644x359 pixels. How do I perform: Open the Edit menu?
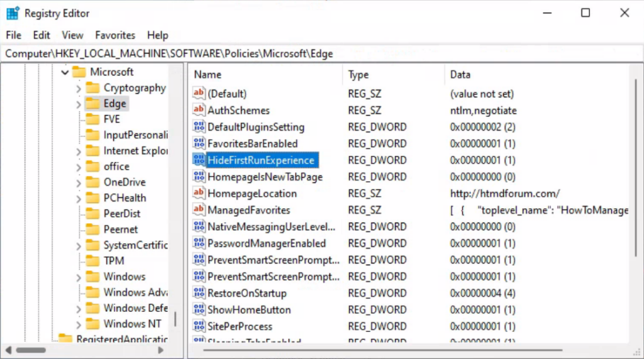tap(42, 35)
